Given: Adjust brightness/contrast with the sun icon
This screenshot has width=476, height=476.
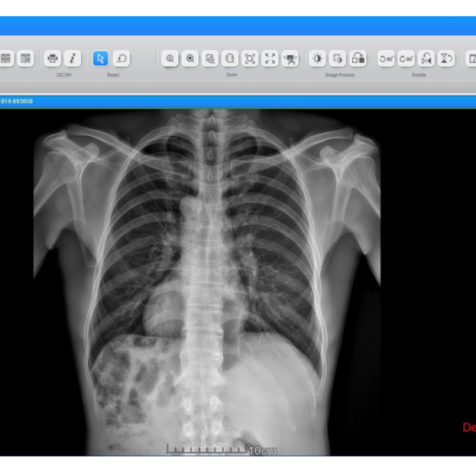Looking at the screenshot, I should [318, 58].
